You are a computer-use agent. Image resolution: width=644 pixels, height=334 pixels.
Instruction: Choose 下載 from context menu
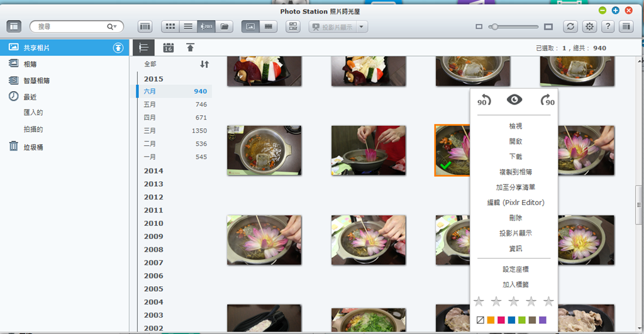point(516,157)
